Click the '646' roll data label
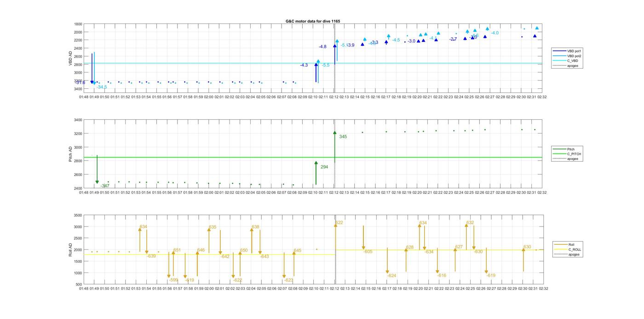644x319 pixels. (x=201, y=250)
